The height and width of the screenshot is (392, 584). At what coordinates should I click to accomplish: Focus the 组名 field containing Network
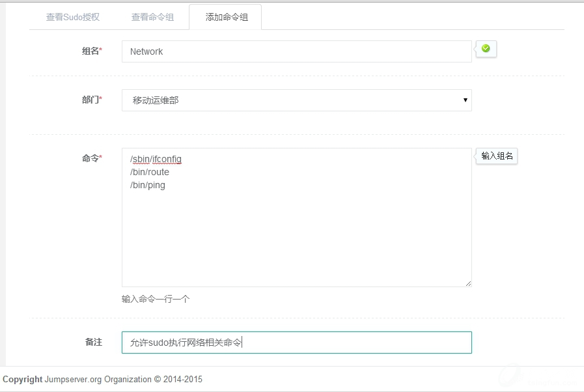click(x=296, y=51)
